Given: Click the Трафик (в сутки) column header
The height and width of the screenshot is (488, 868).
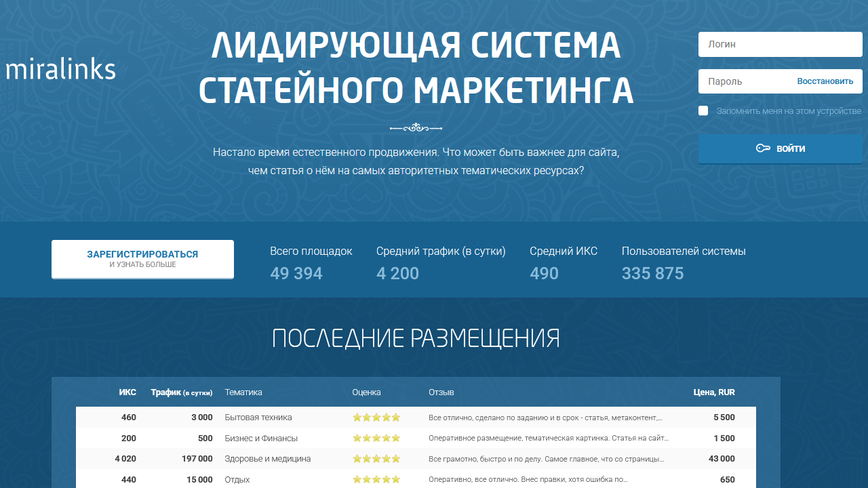Looking at the screenshot, I should pyautogui.click(x=181, y=392).
